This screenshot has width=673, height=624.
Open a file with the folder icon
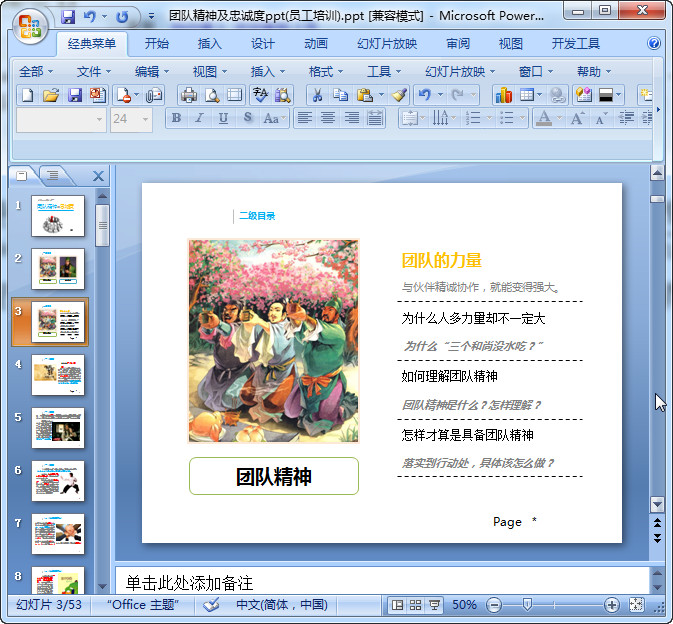(x=51, y=95)
